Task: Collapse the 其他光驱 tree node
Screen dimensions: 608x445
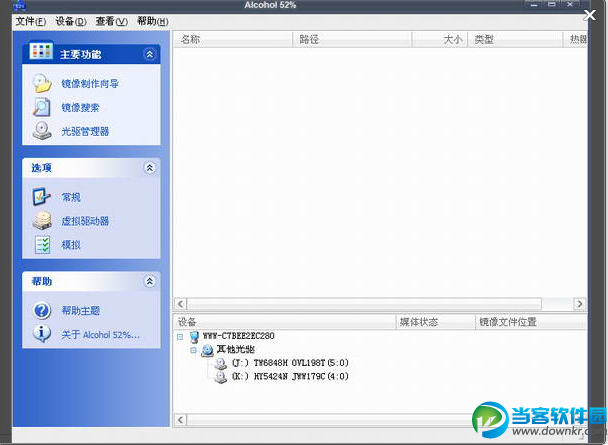Action: (193, 350)
